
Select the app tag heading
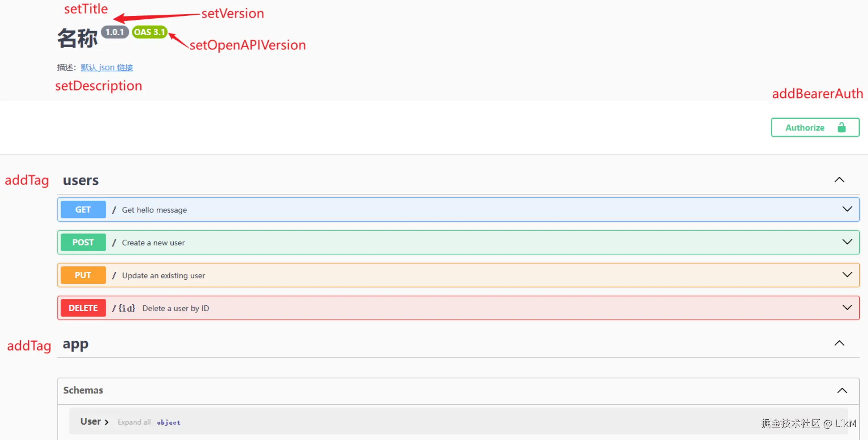(76, 344)
